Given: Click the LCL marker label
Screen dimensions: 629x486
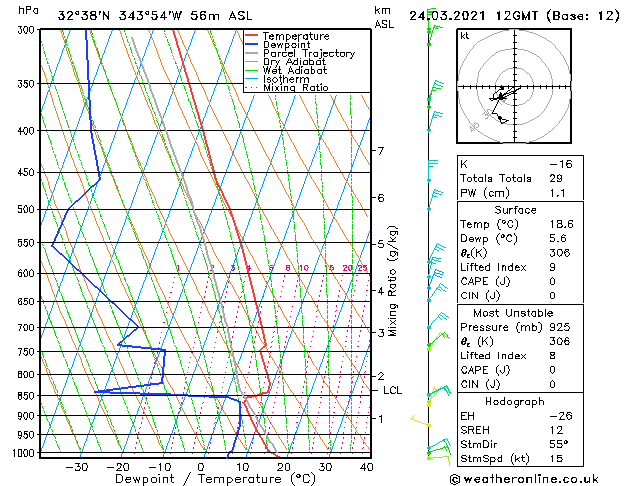Looking at the screenshot, I should coord(392,390).
